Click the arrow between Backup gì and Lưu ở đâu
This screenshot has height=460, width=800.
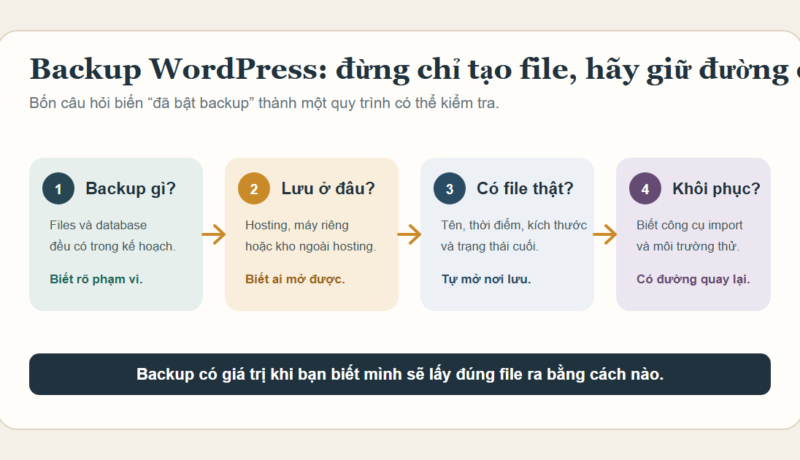click(x=214, y=235)
